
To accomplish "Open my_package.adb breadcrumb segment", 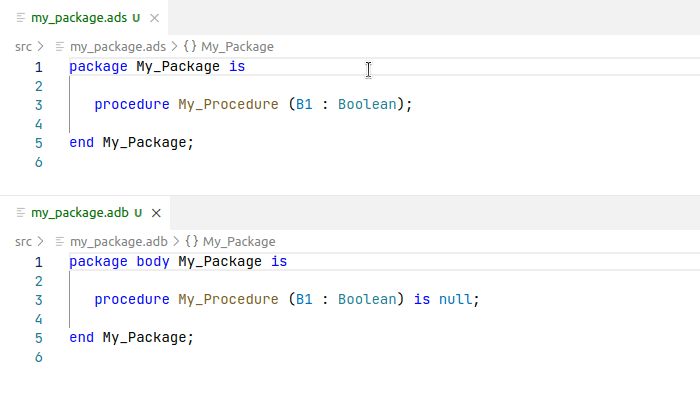I will click(119, 242).
